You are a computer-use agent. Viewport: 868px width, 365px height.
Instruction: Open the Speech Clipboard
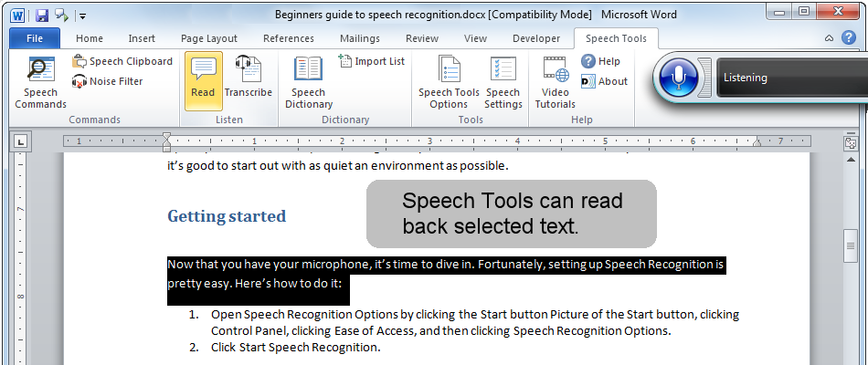coord(122,61)
